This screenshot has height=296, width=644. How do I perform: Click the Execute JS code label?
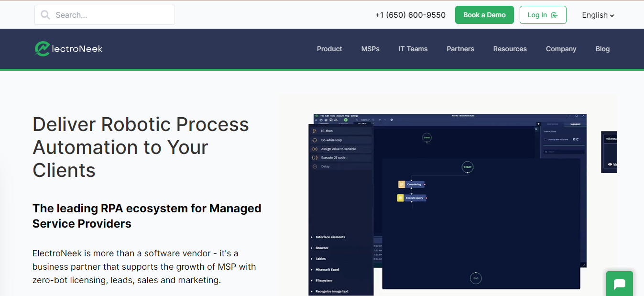coord(333,158)
